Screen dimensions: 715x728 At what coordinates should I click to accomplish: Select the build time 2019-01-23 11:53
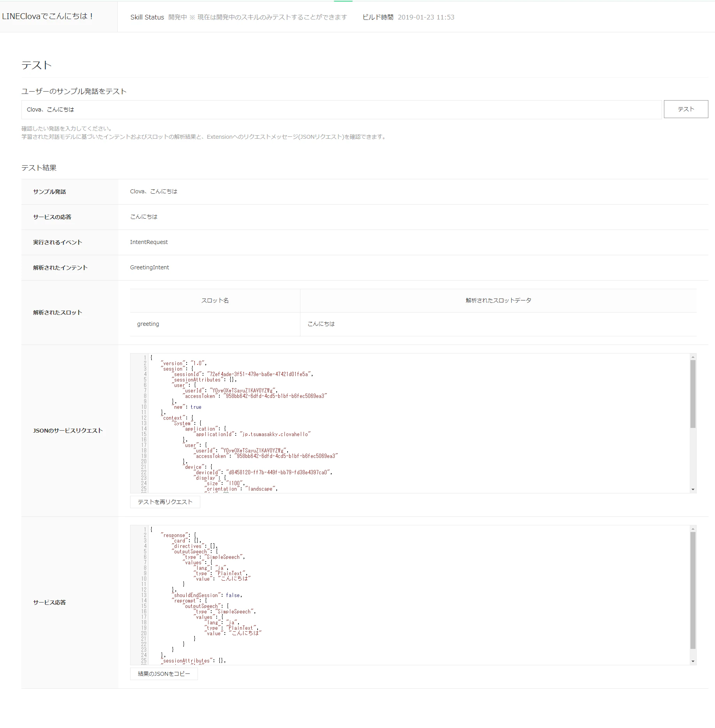(426, 17)
